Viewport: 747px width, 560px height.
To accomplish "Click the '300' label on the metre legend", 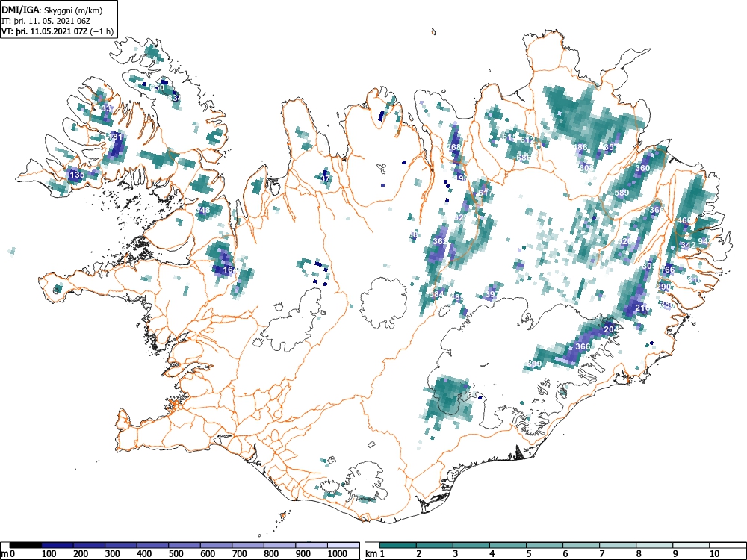I will [113, 554].
